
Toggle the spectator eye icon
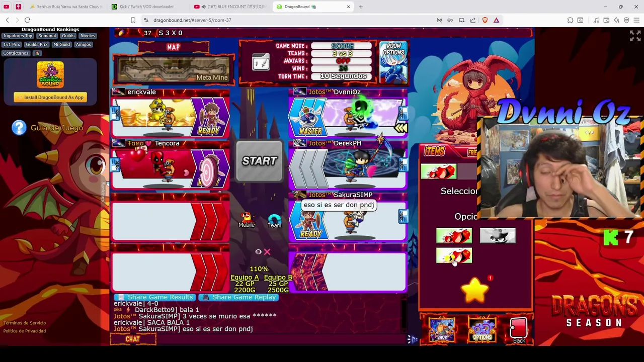pos(258,251)
